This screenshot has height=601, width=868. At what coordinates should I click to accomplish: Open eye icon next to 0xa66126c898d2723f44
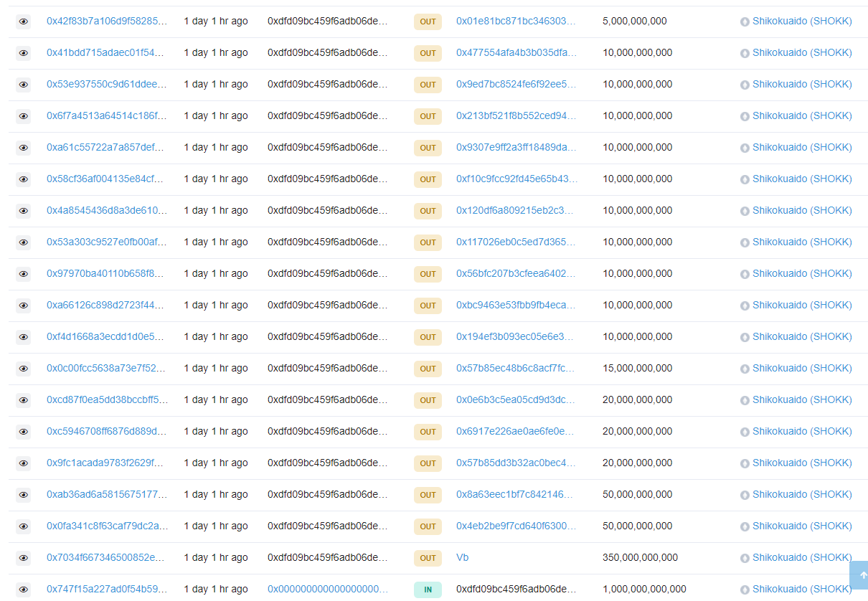[23, 306]
